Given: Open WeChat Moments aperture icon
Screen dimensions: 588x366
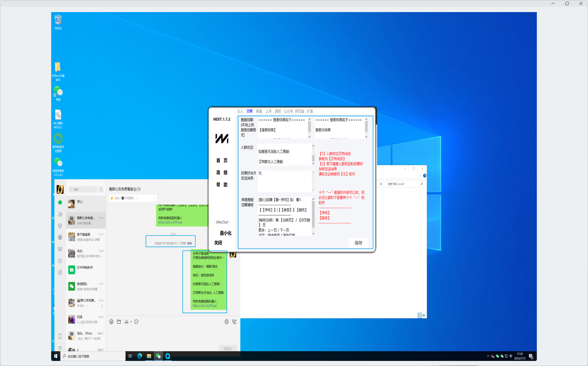Looking at the screenshot, I should [60, 237].
